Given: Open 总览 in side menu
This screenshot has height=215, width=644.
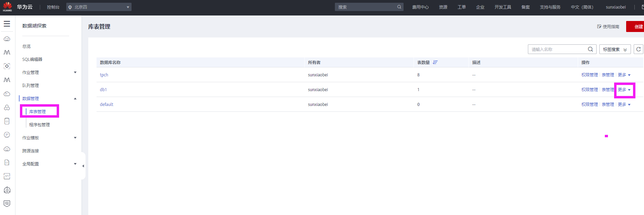Looking at the screenshot, I should coord(26,46).
